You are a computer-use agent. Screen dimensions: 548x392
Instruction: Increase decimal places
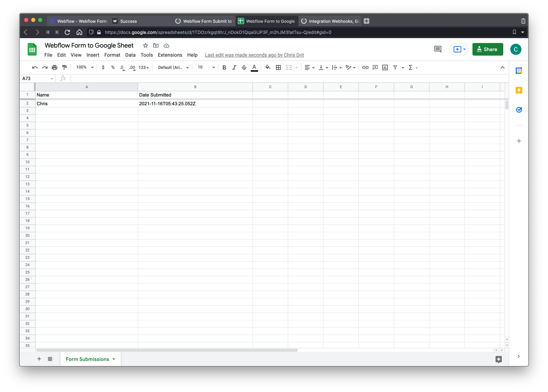132,68
